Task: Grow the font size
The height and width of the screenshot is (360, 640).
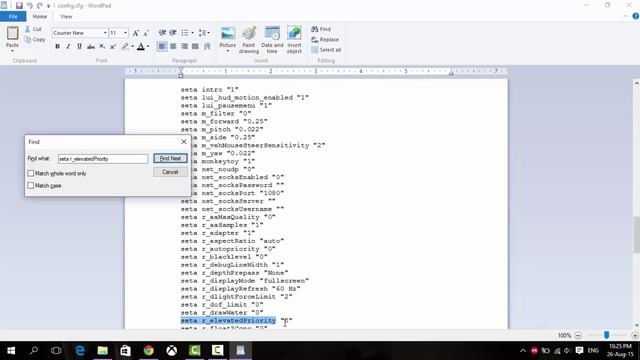Action: 136,33
